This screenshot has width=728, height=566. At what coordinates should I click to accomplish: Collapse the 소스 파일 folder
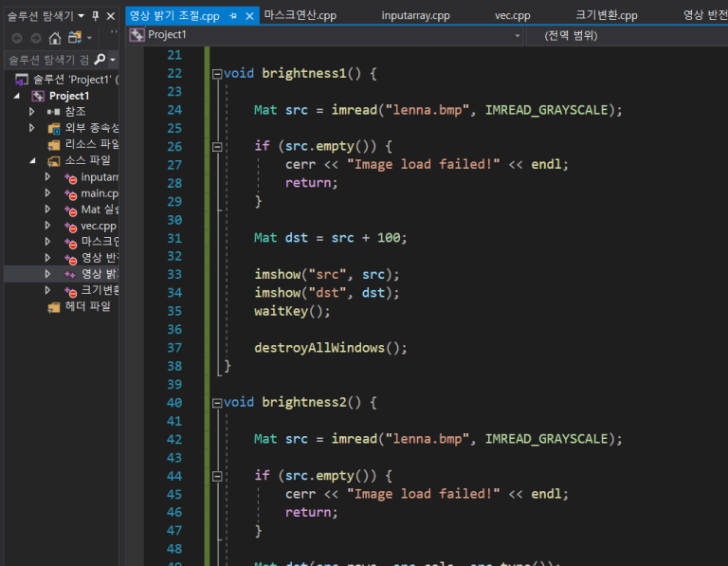pyautogui.click(x=32, y=160)
